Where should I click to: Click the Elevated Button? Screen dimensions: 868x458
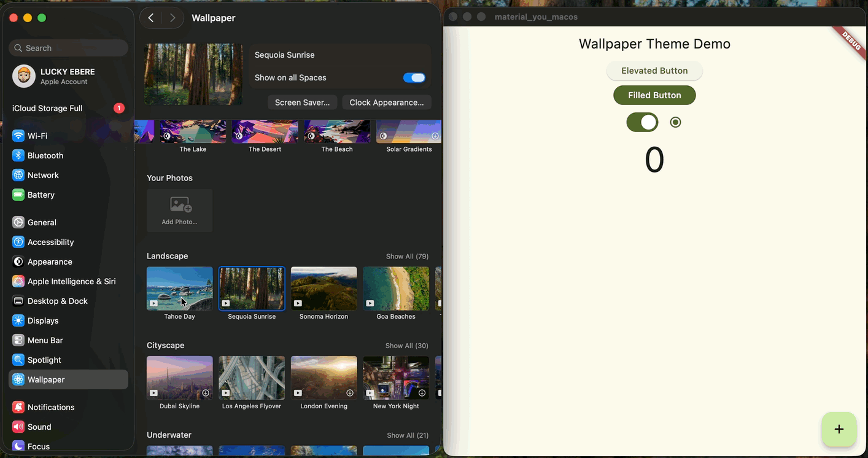pos(654,71)
